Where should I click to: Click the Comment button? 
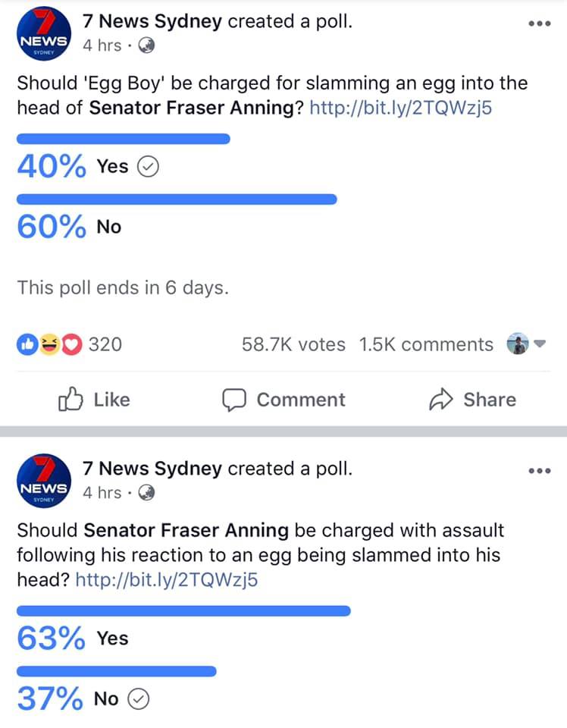(x=283, y=400)
